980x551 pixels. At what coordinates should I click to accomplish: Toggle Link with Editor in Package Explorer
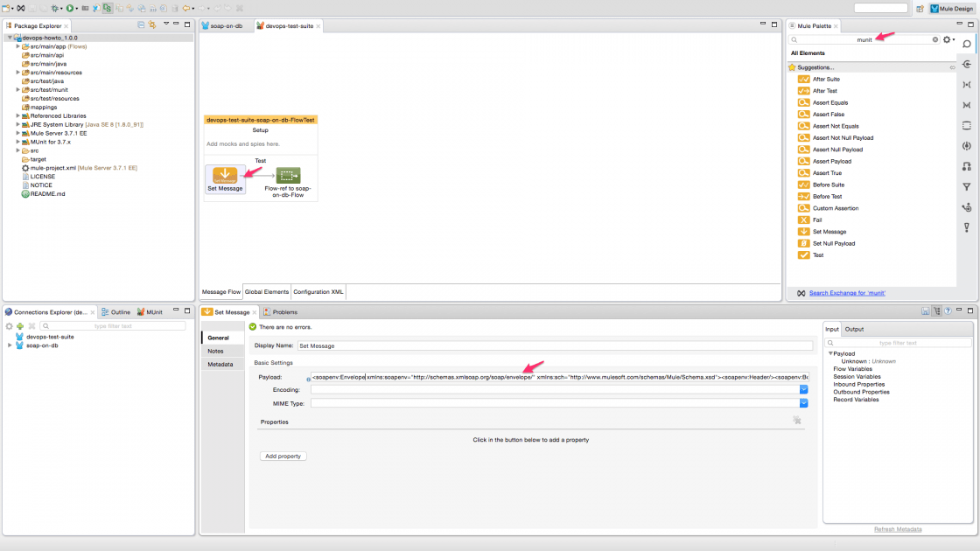pos(151,24)
